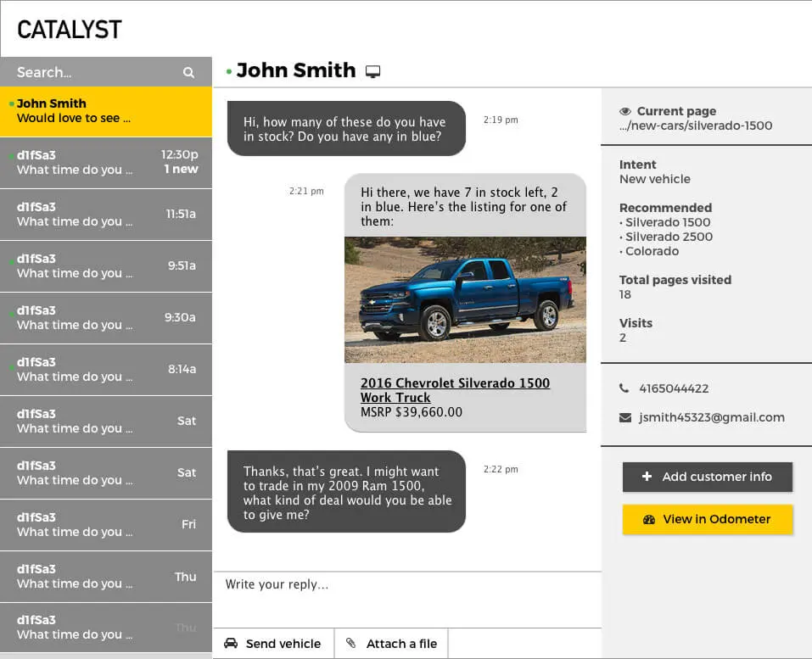The height and width of the screenshot is (659, 812).
Task: Click the Intent value New vehicle
Action: point(654,179)
